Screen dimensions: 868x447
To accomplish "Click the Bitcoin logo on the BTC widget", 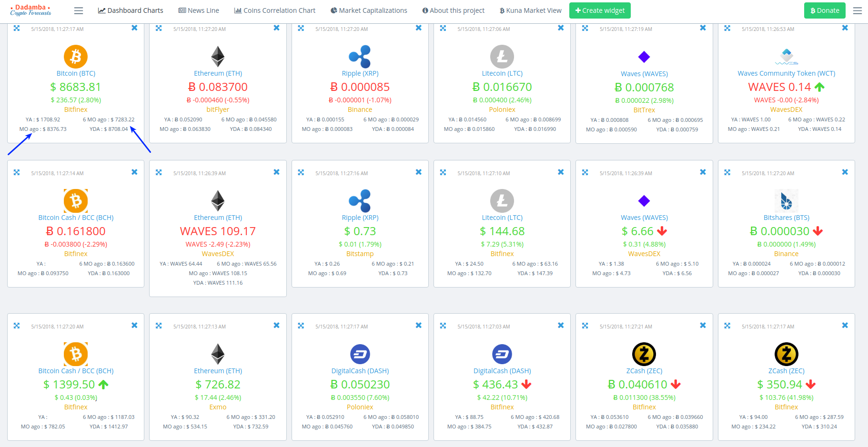I will 75,56.
